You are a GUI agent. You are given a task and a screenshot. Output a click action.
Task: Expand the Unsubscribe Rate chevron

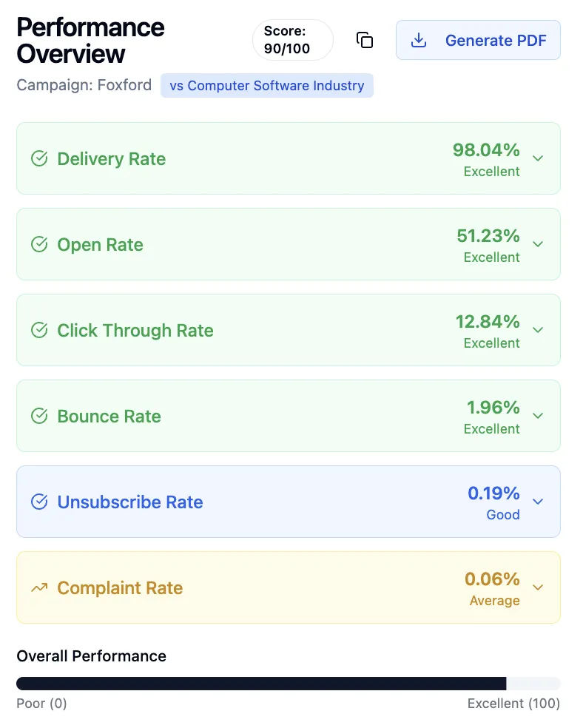tap(538, 502)
